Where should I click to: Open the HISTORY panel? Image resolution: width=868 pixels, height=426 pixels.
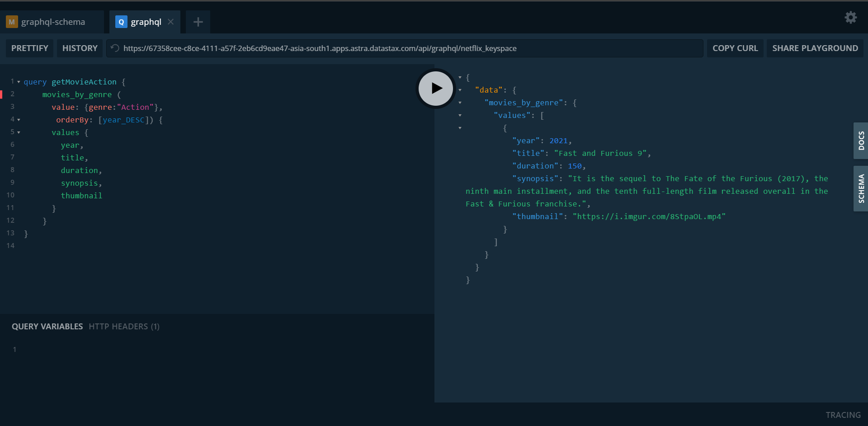click(80, 48)
